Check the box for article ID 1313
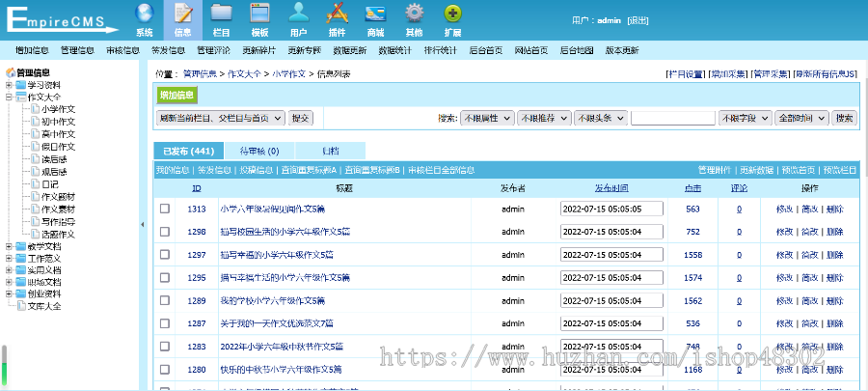This screenshot has width=868, height=391. (x=165, y=209)
